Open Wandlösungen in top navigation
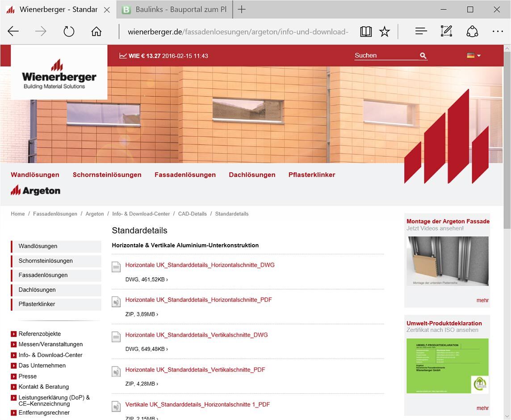511x420 pixels. [x=35, y=175]
